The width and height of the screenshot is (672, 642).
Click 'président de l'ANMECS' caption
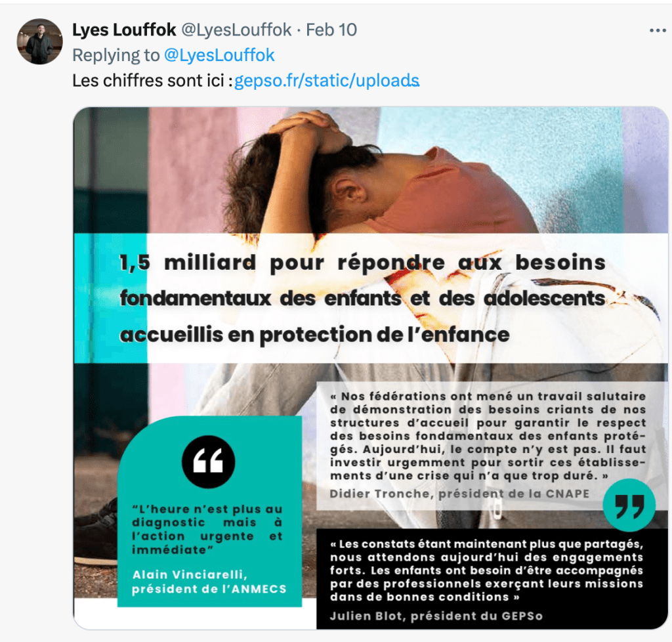[x=209, y=589]
